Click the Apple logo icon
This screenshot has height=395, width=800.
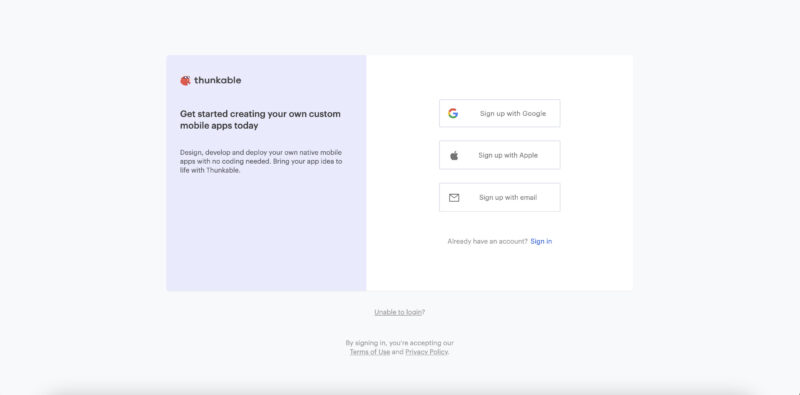(x=454, y=156)
